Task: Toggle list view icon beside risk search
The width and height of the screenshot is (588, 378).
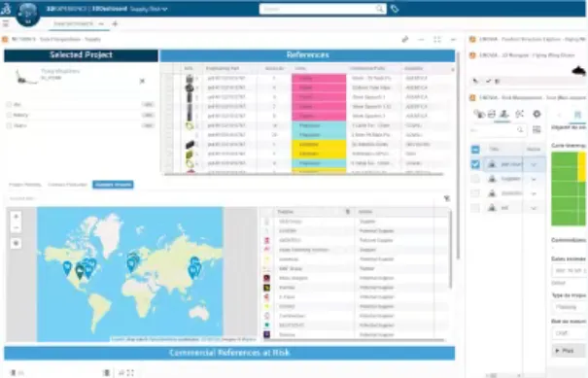Action: (x=536, y=130)
